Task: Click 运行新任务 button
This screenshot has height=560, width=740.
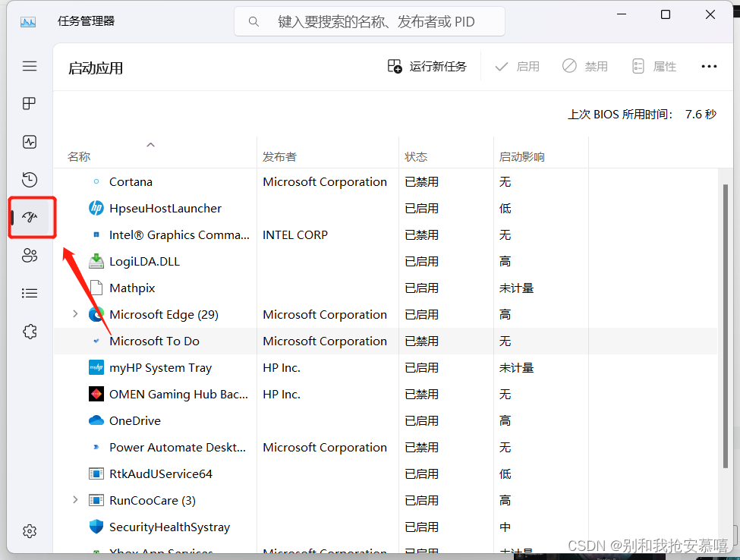Action: pyautogui.click(x=427, y=67)
